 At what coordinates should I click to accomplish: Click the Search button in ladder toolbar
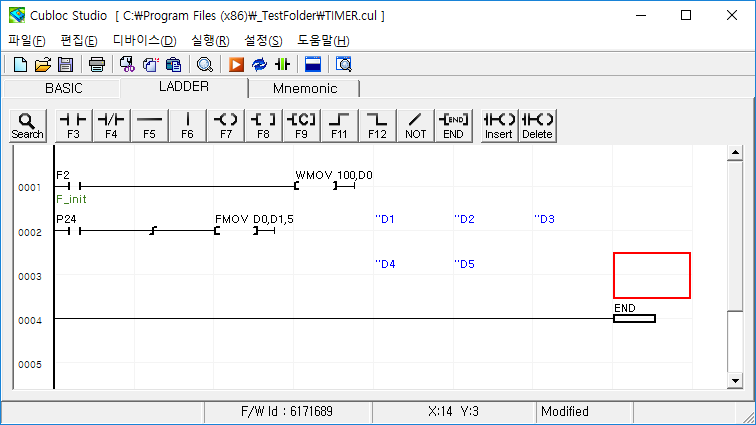pos(27,124)
